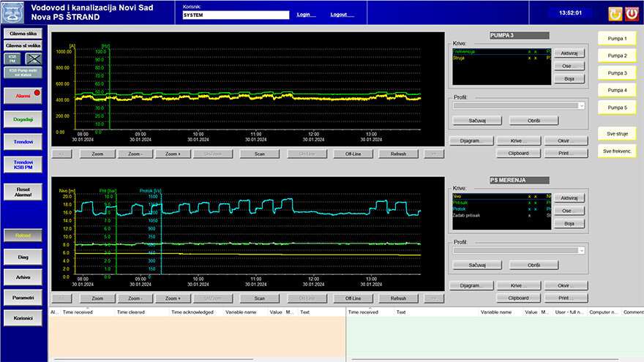This screenshot has height=362, width=644.
Task: Open the Parametri page
Action: point(23,298)
